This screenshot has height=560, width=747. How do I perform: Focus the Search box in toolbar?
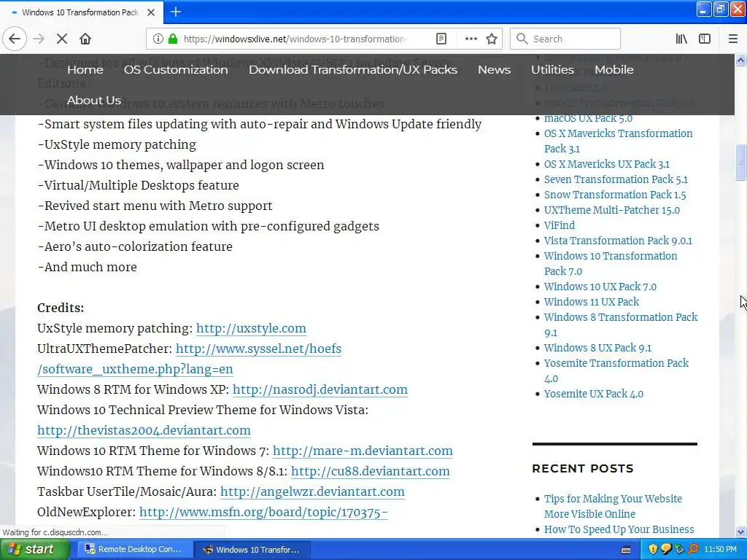point(565,39)
